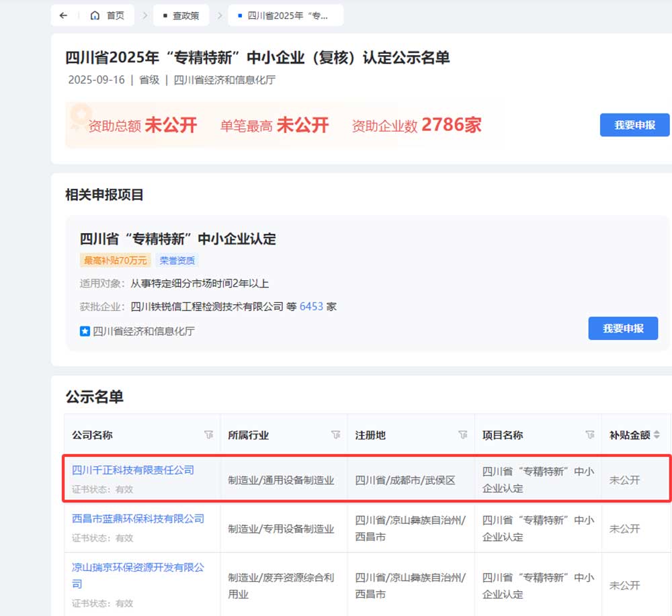
Task: Open filter icon for 项目名称 column
Action: click(x=590, y=435)
